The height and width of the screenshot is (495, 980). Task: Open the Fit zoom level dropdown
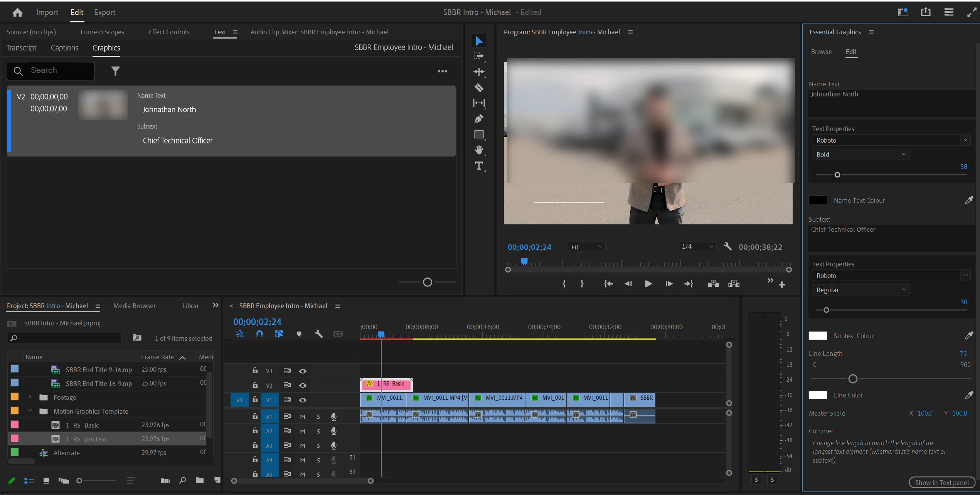tap(586, 247)
